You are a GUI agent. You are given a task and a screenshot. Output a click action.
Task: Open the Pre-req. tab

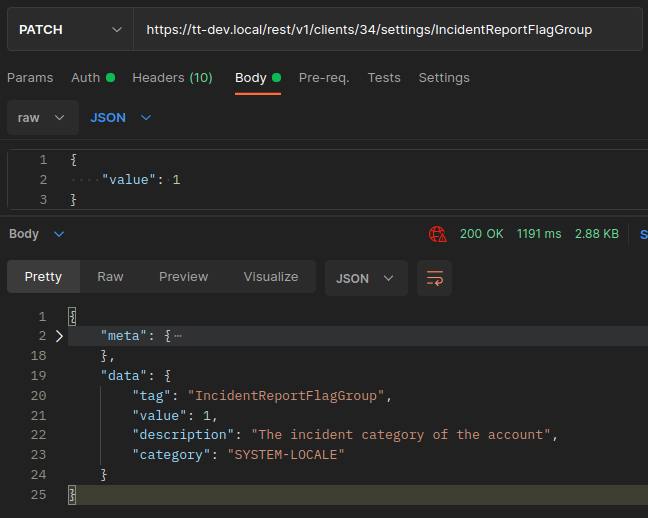pyautogui.click(x=324, y=78)
